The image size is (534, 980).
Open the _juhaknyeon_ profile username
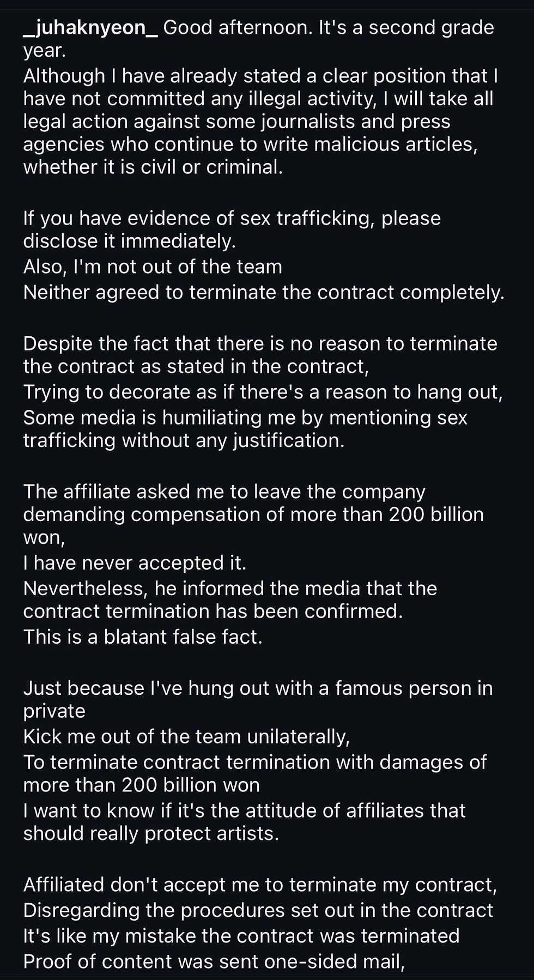90,28
